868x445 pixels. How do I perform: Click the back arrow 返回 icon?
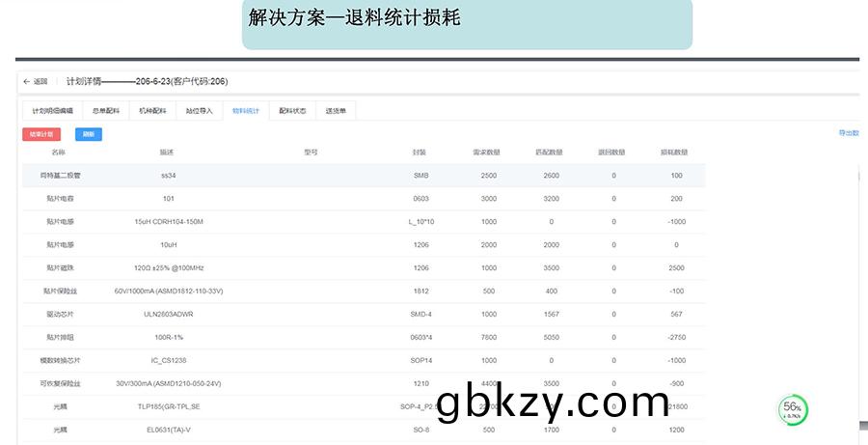27,82
